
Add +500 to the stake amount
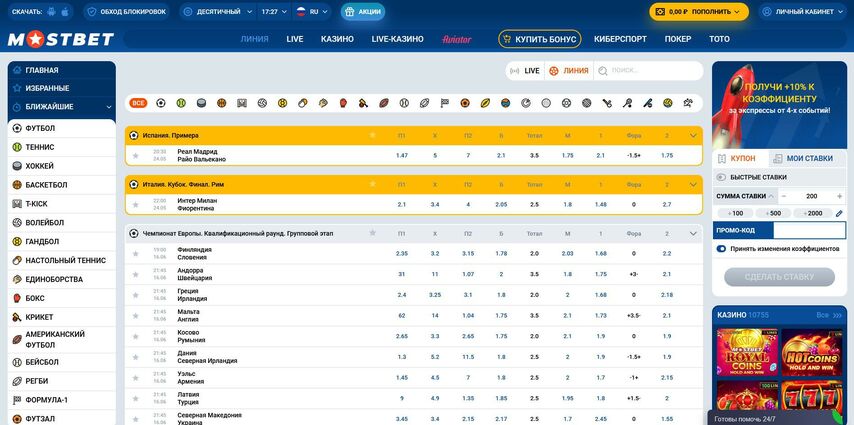point(774,214)
